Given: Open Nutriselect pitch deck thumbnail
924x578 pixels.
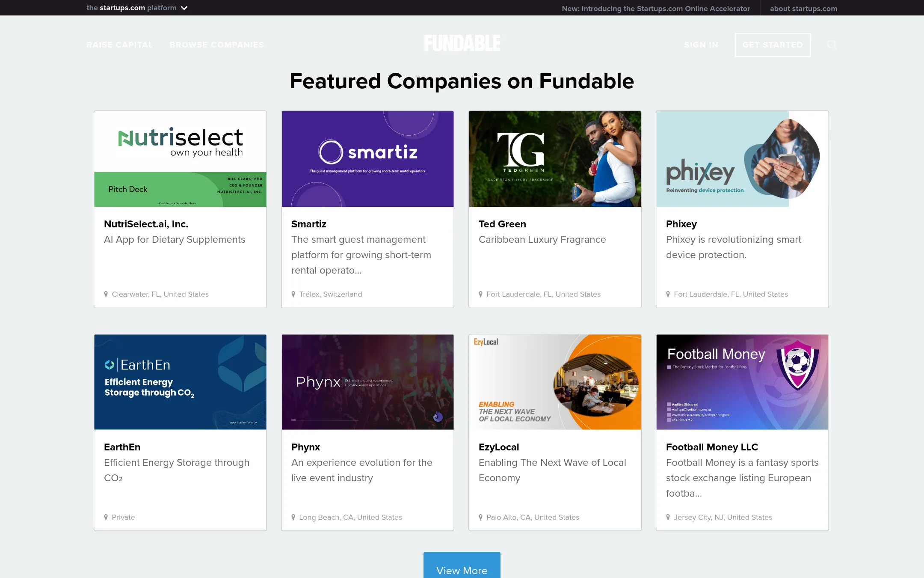Looking at the screenshot, I should point(180,159).
